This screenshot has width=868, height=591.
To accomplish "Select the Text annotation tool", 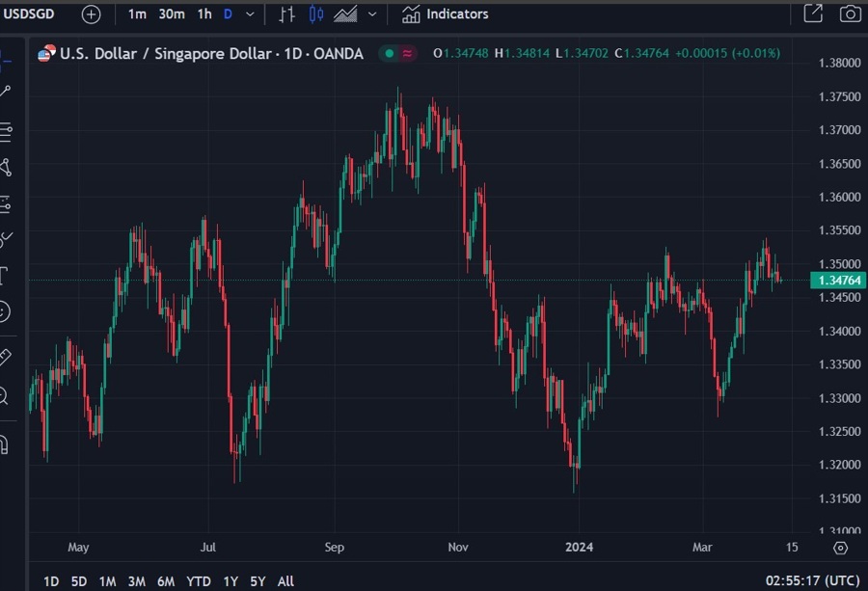I will point(5,275).
